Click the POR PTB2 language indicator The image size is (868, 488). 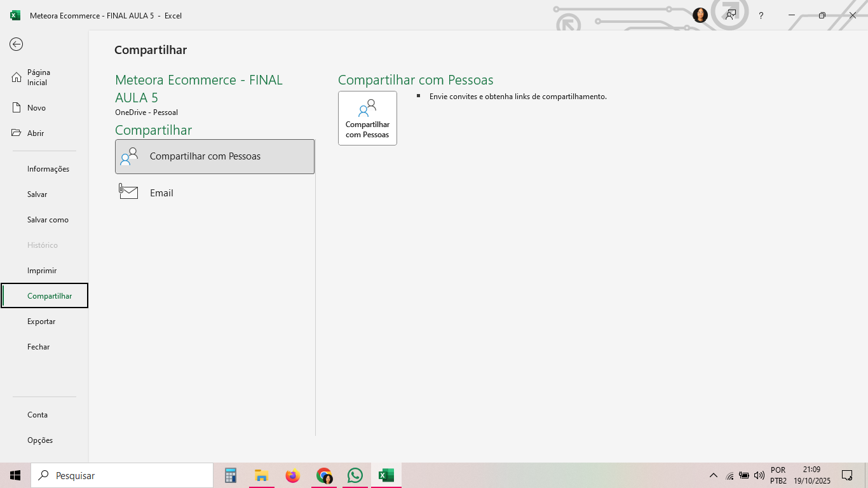(x=778, y=475)
